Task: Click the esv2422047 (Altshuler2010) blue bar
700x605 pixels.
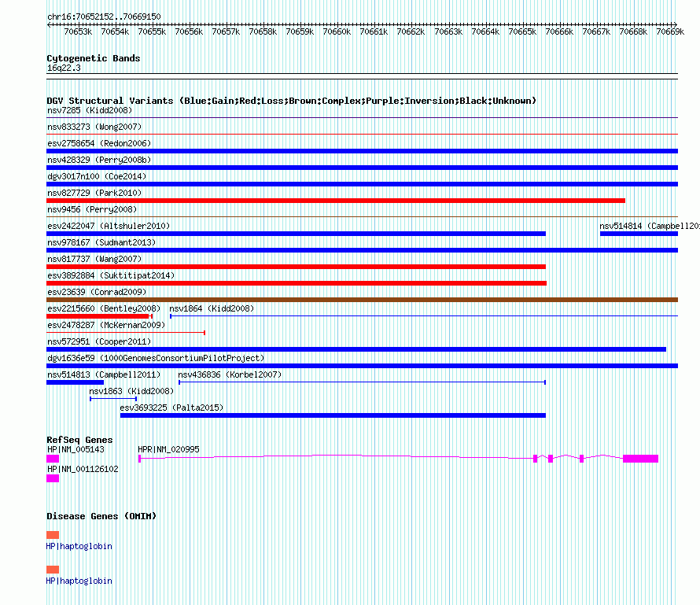Action: (x=296, y=234)
